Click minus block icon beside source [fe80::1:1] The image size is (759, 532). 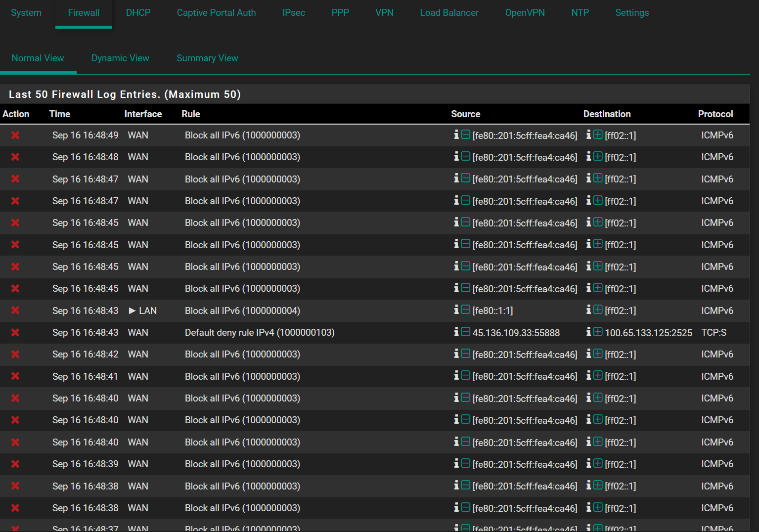pos(465,310)
